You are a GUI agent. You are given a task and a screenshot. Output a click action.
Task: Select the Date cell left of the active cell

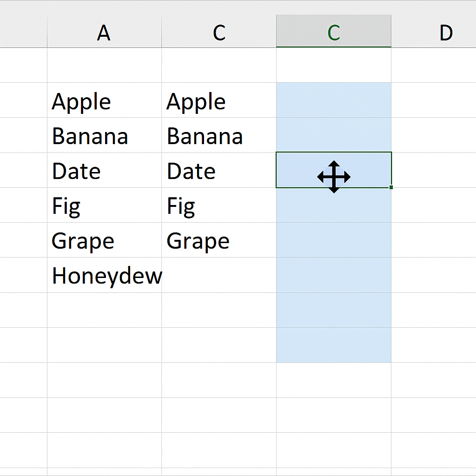[x=219, y=170]
